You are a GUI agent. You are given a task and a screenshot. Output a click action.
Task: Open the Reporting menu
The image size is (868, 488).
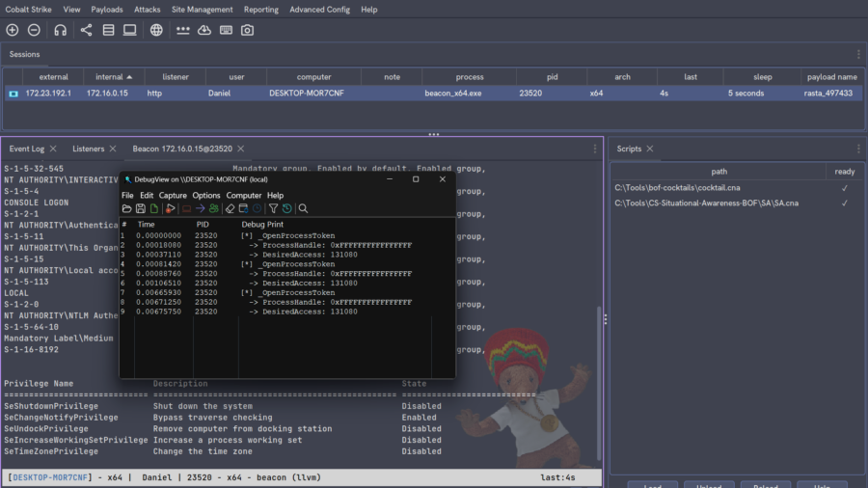click(x=261, y=10)
